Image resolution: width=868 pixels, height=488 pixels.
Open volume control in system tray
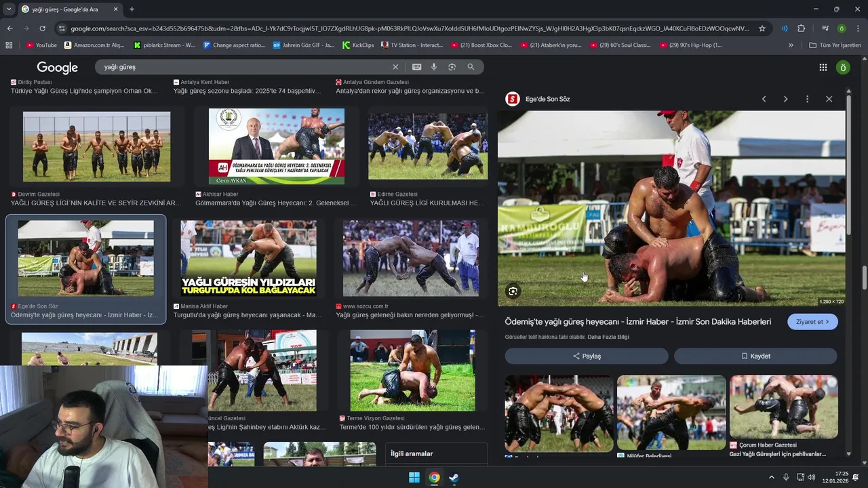point(812,477)
